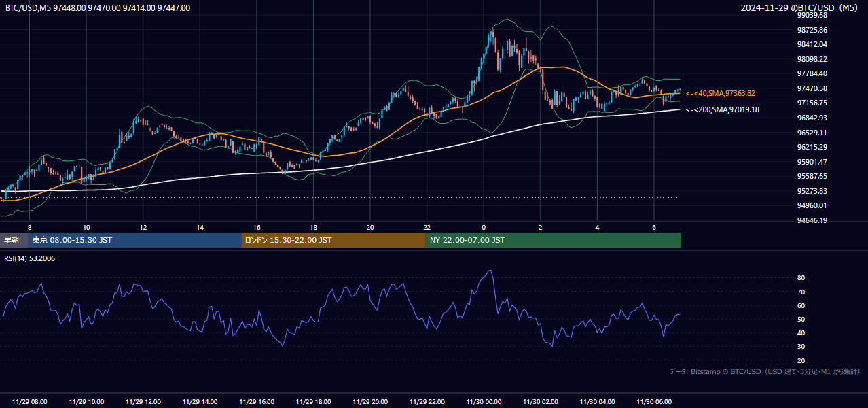Click RSI axis level 30
Viewport: 868px width, 408px height.
pos(801,346)
